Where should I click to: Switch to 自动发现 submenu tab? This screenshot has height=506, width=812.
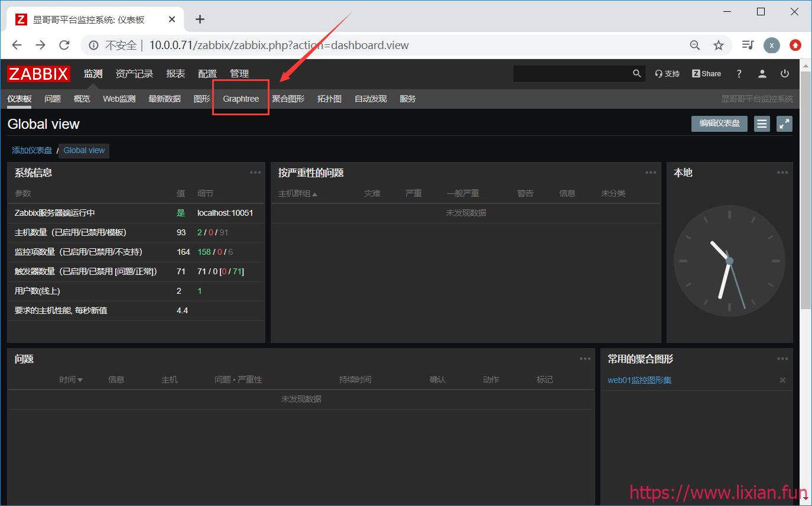[371, 99]
